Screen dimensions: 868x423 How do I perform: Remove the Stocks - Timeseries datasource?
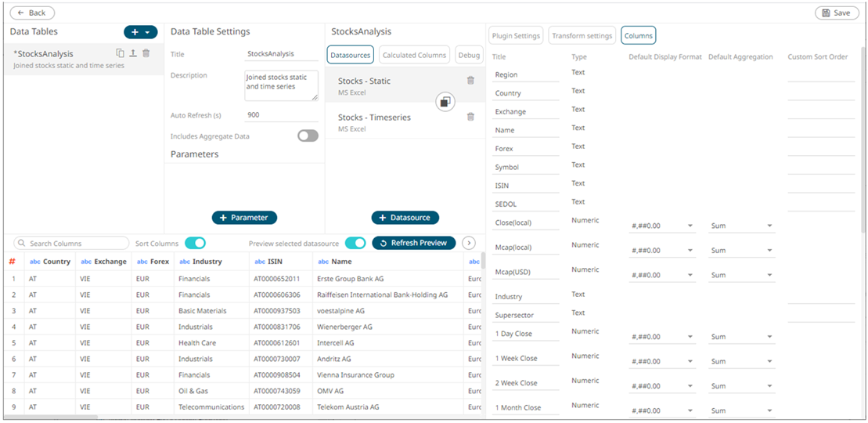coord(470,117)
